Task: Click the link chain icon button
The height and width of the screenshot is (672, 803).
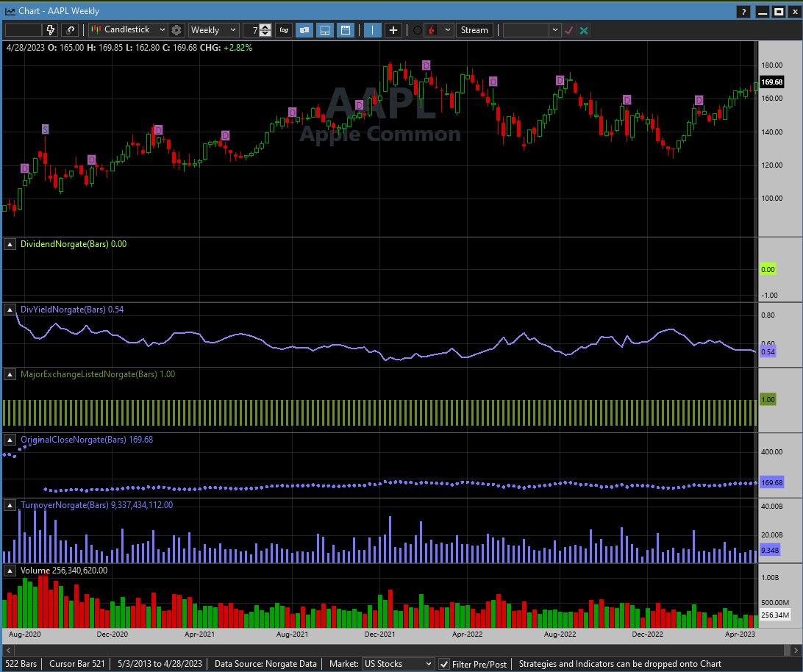Action: (70, 30)
